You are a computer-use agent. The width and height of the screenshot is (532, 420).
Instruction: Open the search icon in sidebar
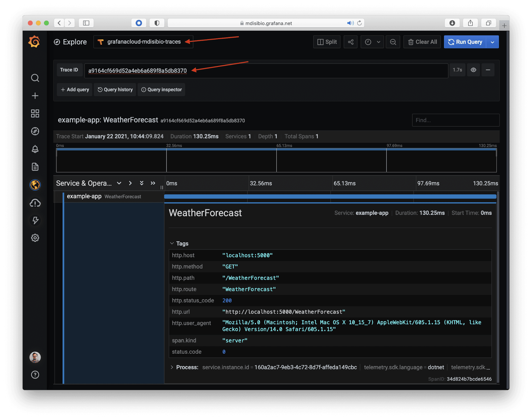35,78
